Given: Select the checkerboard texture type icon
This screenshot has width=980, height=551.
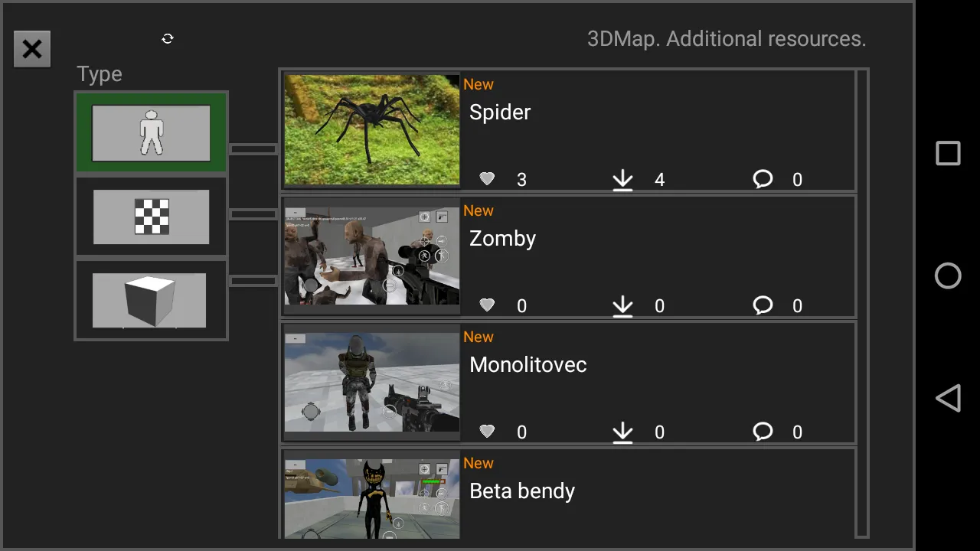Looking at the screenshot, I should click(x=151, y=217).
